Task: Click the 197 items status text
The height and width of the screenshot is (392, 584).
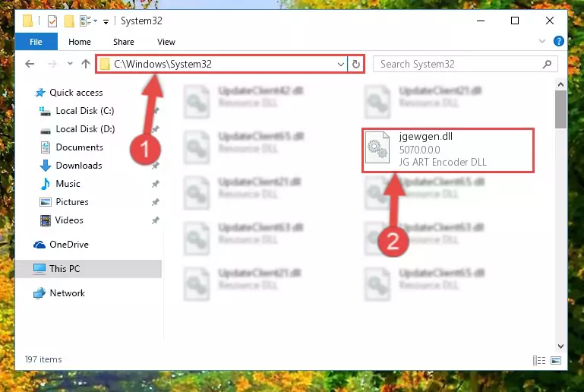Action: [43, 359]
